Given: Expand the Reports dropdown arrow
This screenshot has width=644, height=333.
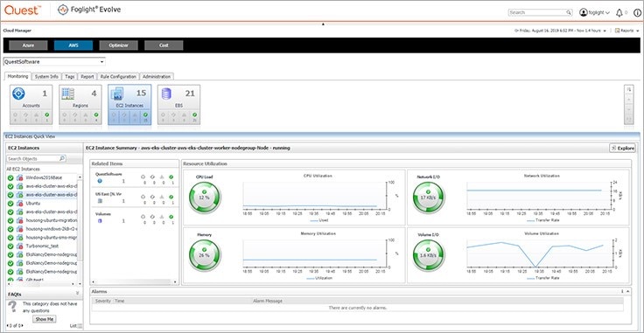Looking at the screenshot, I should point(637,31).
